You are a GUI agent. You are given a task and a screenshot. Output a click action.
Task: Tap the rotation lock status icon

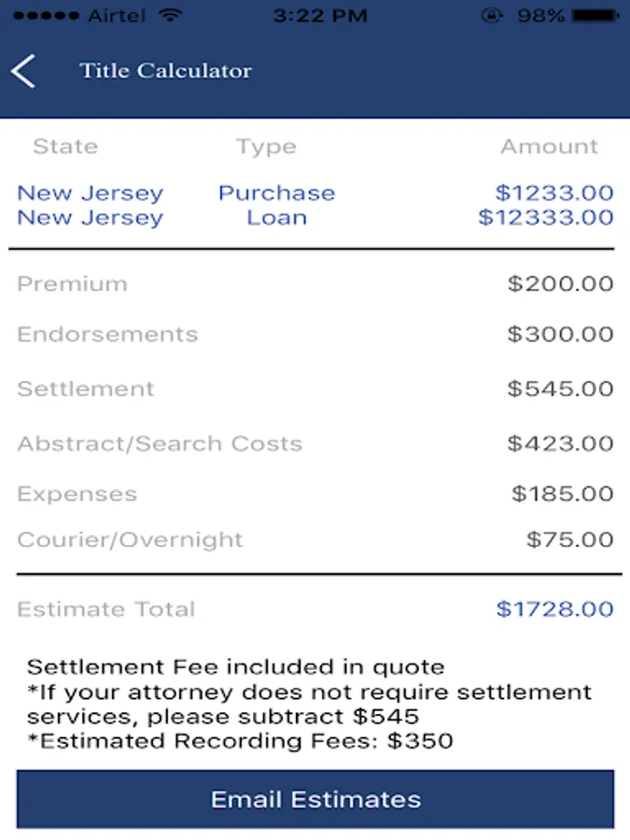(x=490, y=16)
